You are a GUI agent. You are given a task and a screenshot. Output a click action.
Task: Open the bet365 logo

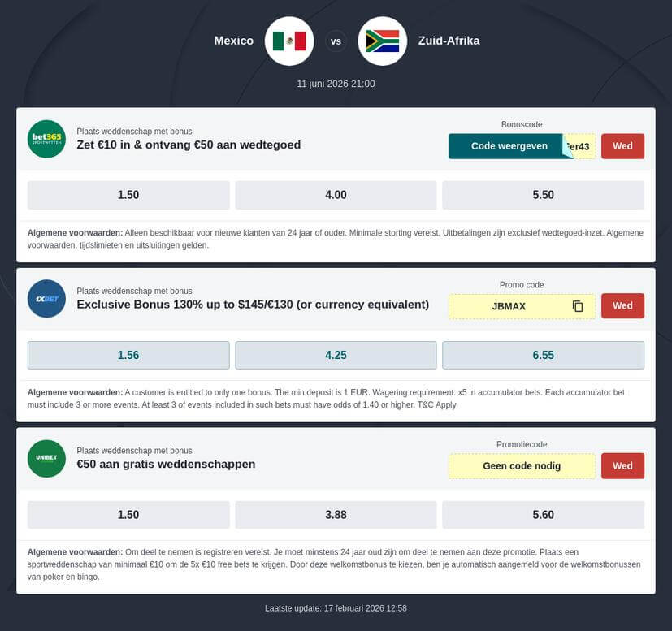46,139
